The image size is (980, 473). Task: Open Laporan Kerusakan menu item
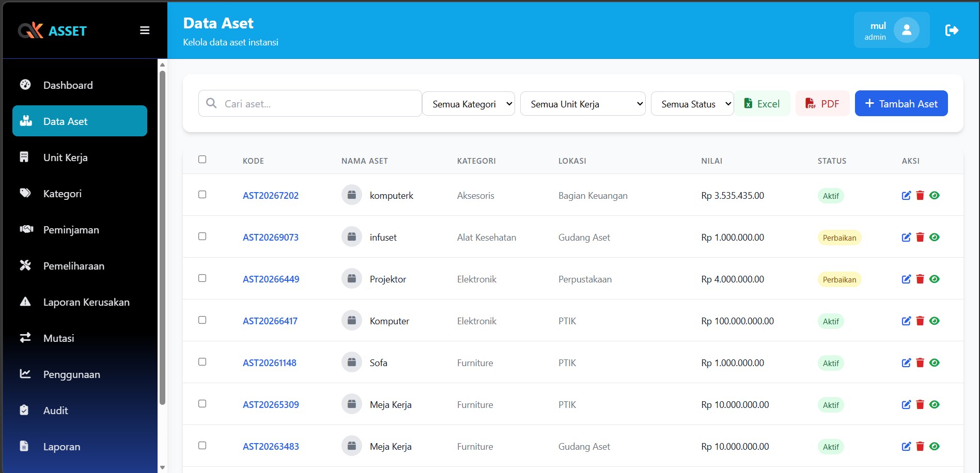pyautogui.click(x=86, y=302)
